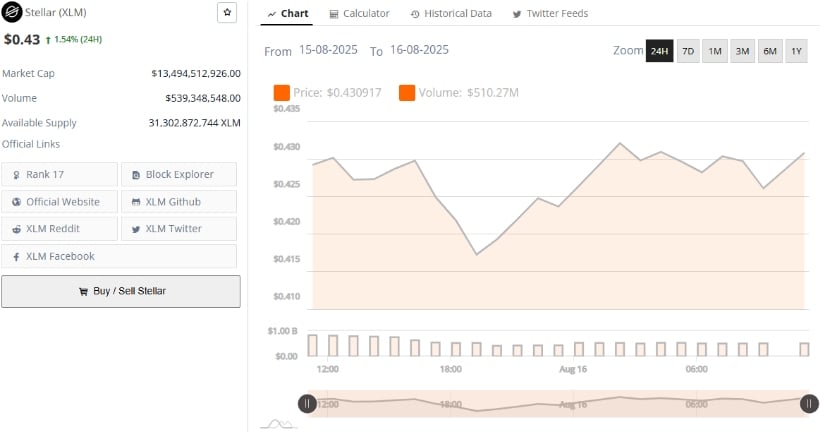Image resolution: width=825 pixels, height=432 pixels.
Task: Click the Calculator tab icon
Action: point(334,14)
